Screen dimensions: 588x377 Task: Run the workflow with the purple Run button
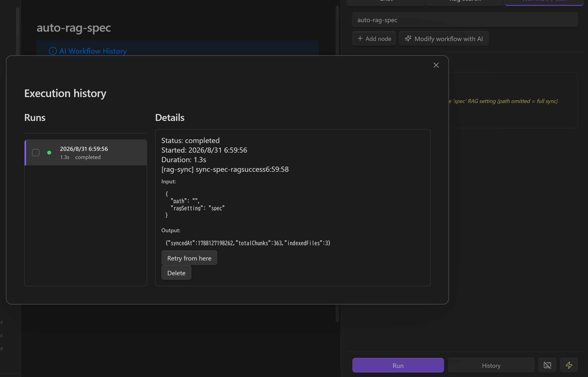(398, 365)
